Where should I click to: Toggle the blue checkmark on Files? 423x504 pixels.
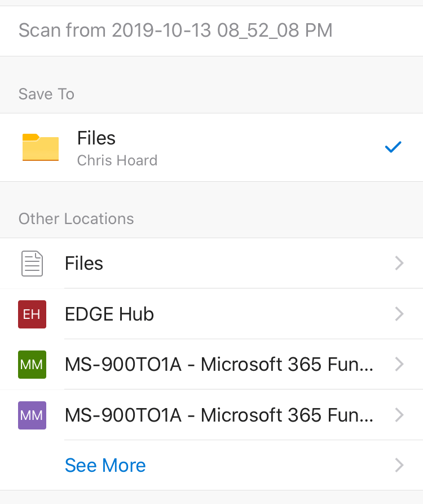393,147
